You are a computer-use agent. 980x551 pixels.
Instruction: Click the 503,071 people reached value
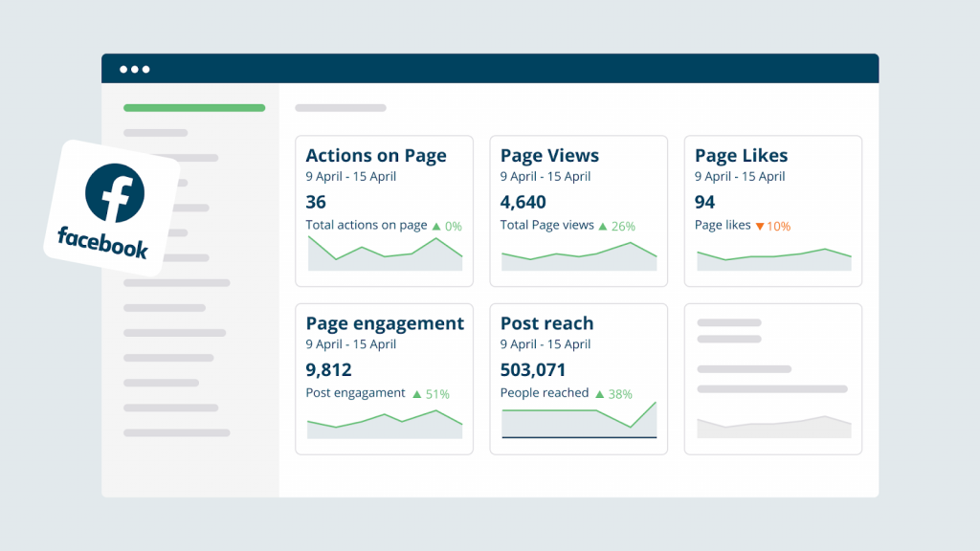(x=532, y=369)
